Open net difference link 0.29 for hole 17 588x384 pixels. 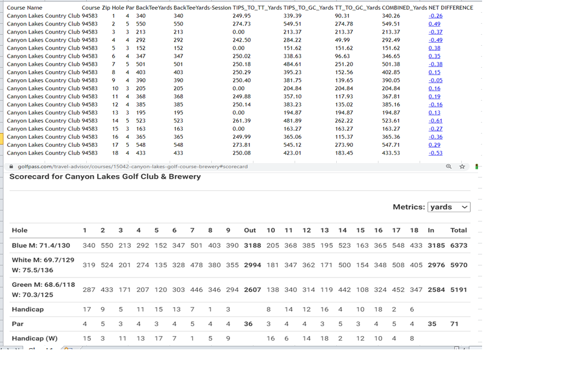[434, 145]
